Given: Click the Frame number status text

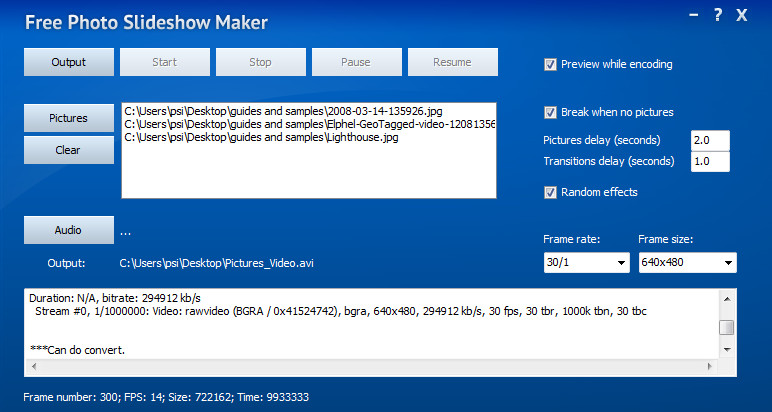Looking at the screenshot, I should tap(166, 397).
